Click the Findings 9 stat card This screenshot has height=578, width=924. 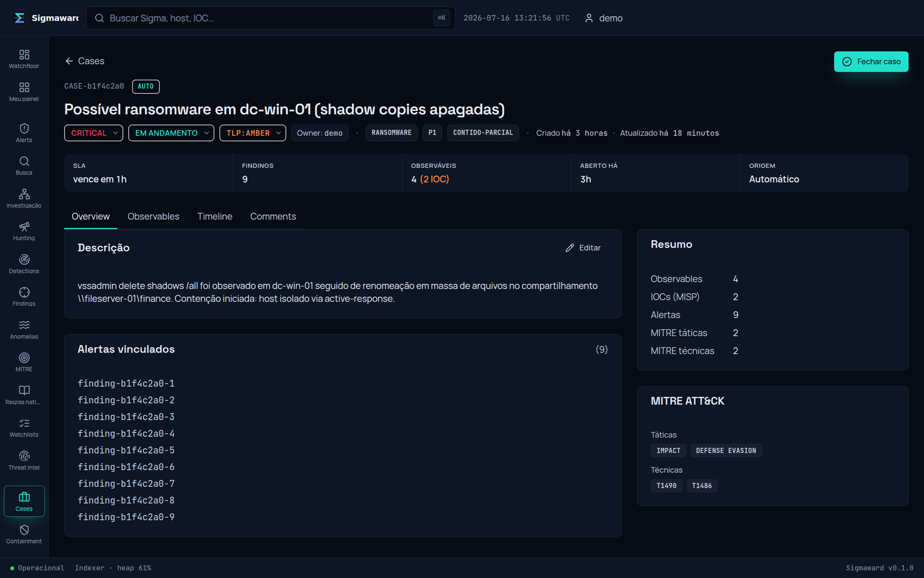tap(318, 173)
